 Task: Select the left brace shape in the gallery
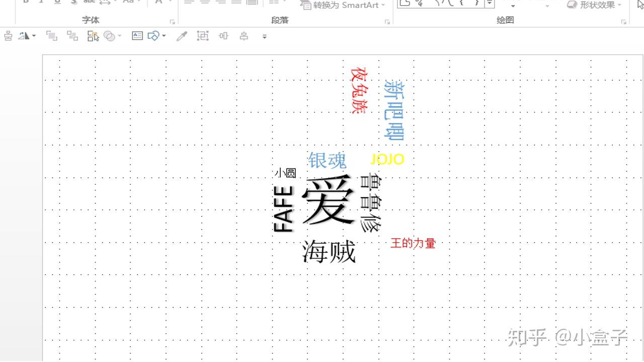click(x=461, y=3)
